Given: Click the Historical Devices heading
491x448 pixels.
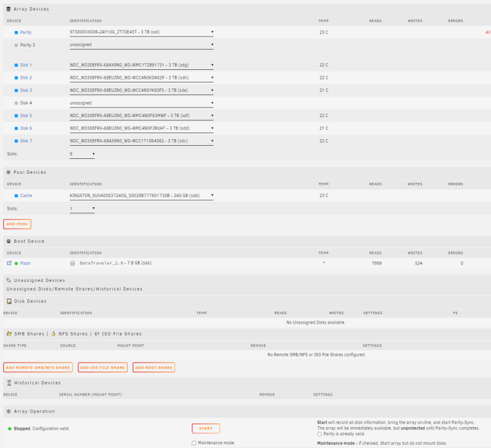Looking at the screenshot, I should tap(38, 383).
